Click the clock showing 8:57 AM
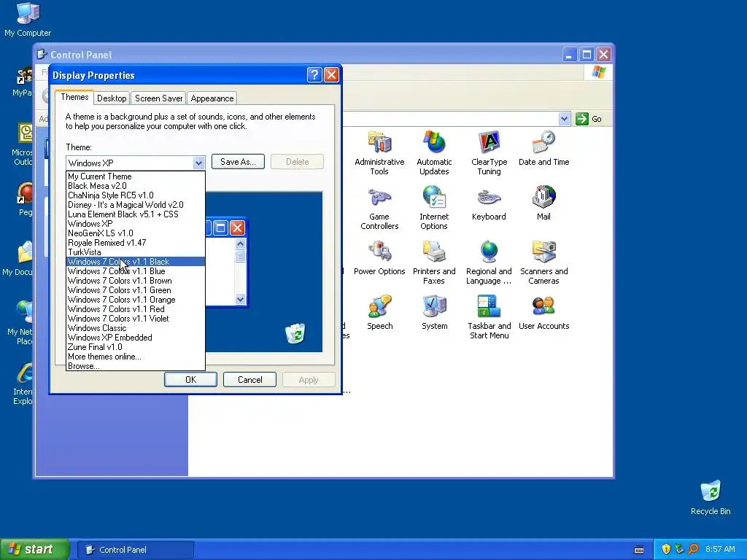 (x=720, y=549)
